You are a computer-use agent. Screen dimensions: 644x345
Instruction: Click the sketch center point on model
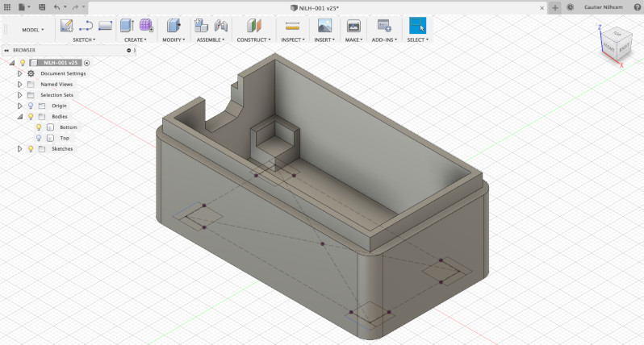tap(323, 243)
